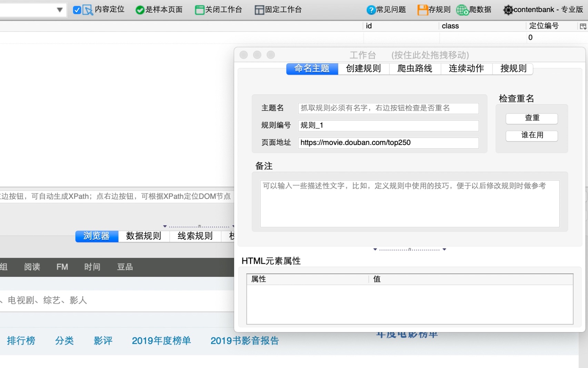Image resolution: width=588 pixels, height=368 pixels.
Task: Open 常见问题 help icon
Action: (x=371, y=10)
